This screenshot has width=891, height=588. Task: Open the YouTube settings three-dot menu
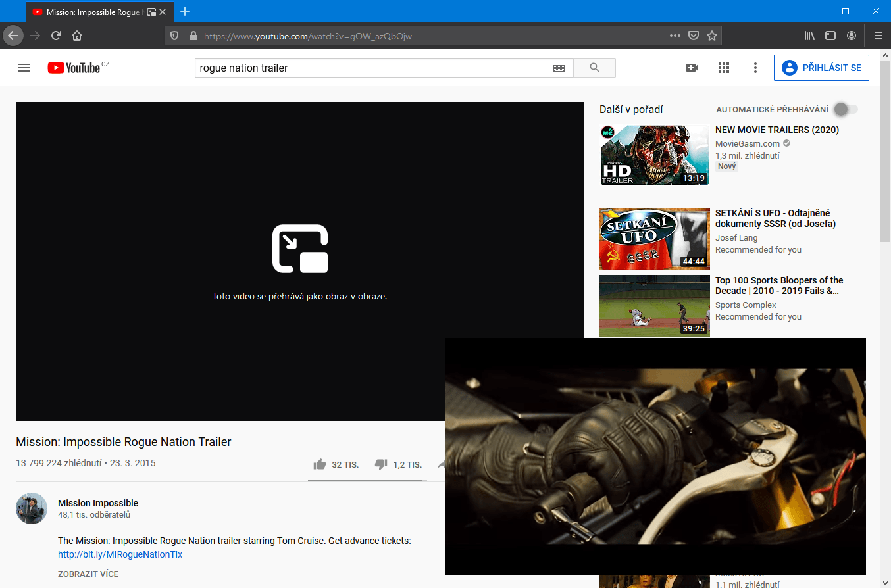point(755,68)
